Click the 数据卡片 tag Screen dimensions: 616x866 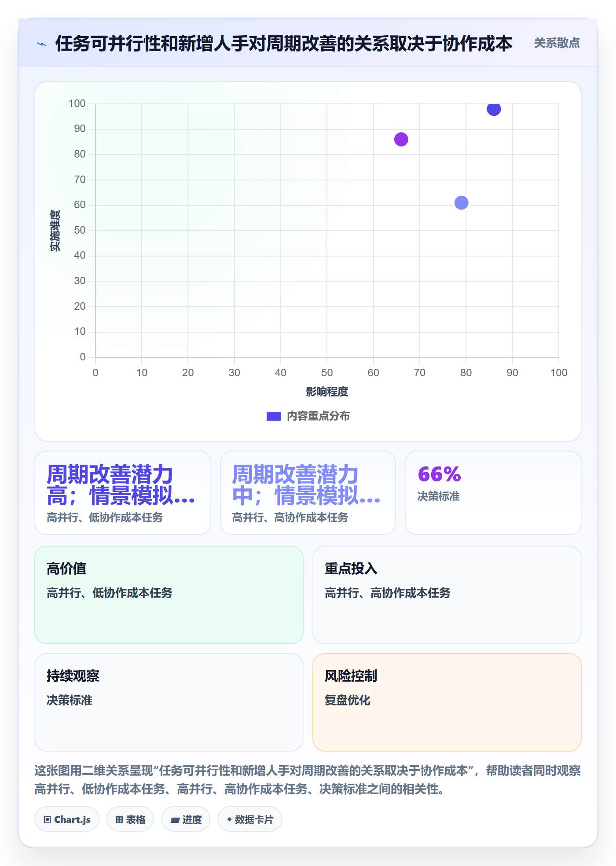click(250, 819)
